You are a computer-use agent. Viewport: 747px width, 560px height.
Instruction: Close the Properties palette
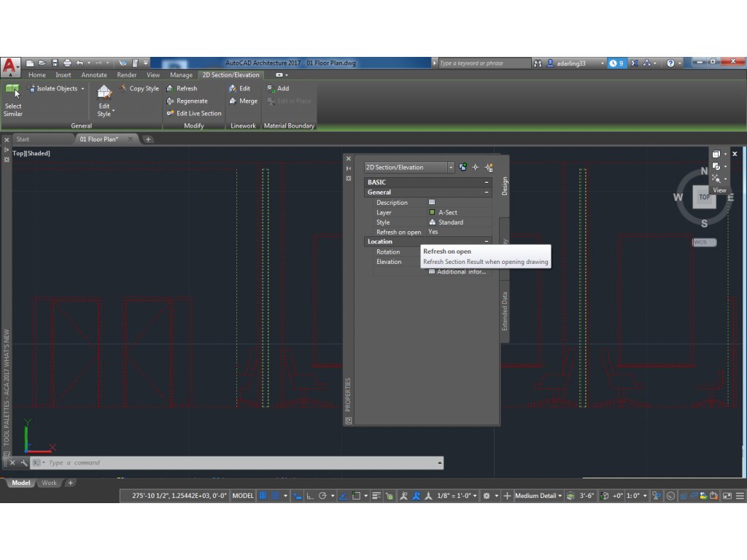[348, 158]
